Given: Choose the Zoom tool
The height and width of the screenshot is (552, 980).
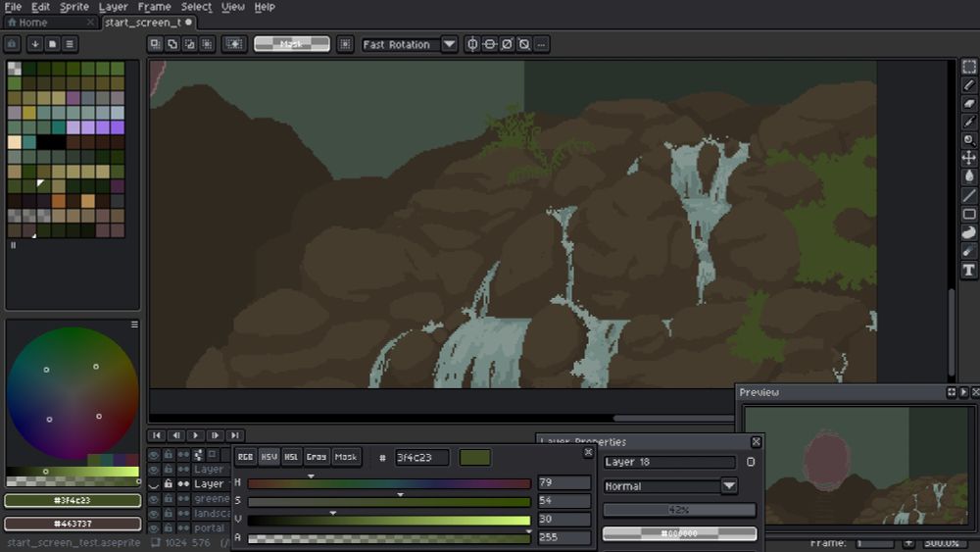Looking at the screenshot, I should coord(968,139).
